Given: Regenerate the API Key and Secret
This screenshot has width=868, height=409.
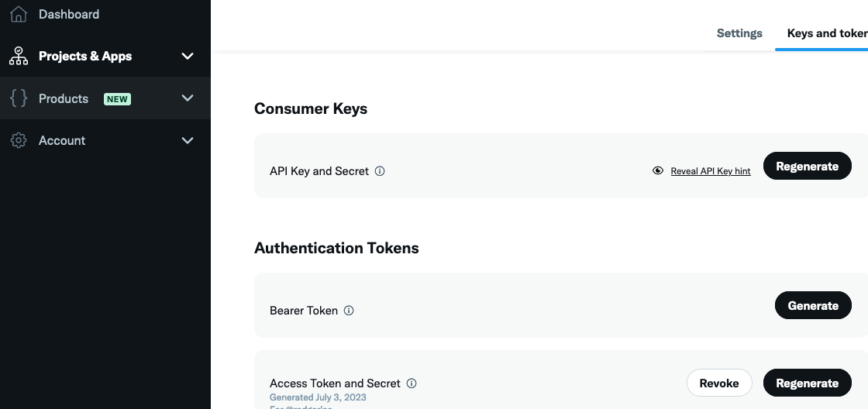Looking at the screenshot, I should [x=807, y=167].
